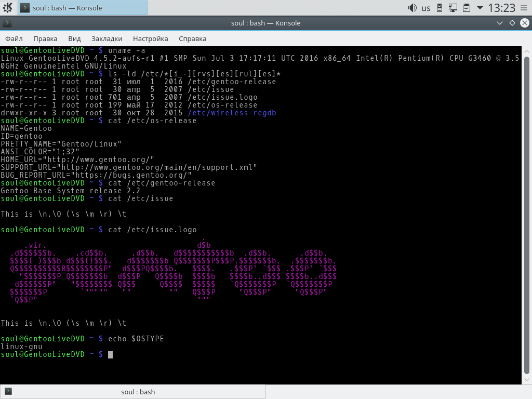Open the Файл menu
The image size is (532, 399).
[x=14, y=38]
